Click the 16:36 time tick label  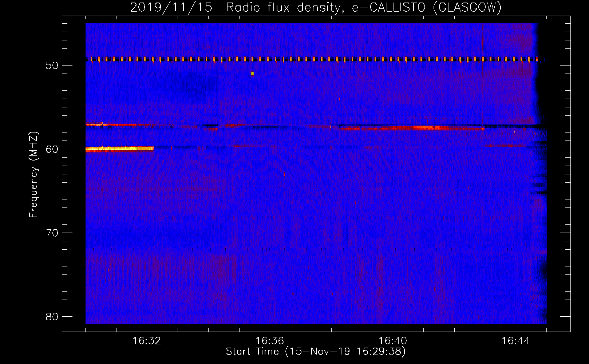coord(270,341)
